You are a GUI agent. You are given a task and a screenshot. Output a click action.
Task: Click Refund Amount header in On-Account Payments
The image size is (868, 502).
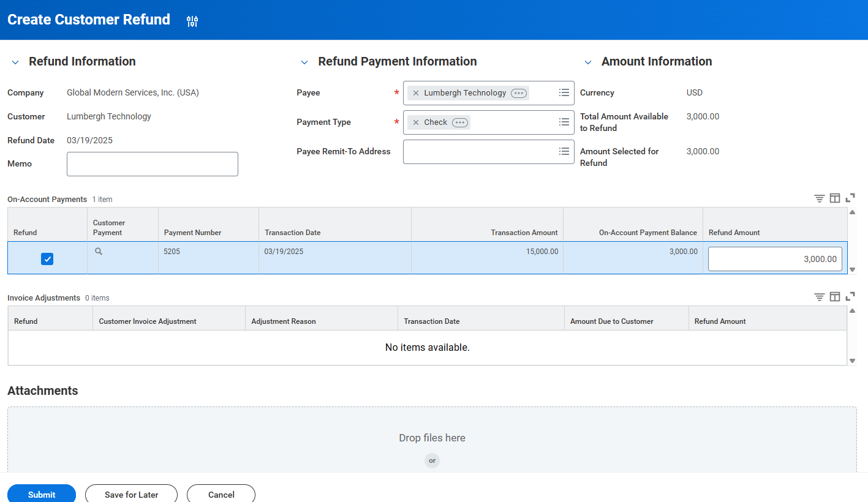click(775, 225)
